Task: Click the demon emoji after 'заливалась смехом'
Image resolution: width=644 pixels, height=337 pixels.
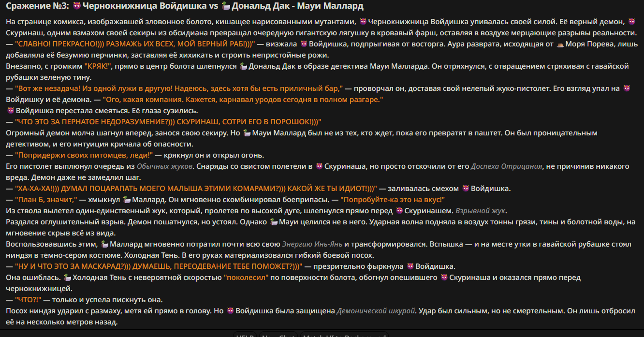Action: [x=466, y=189]
